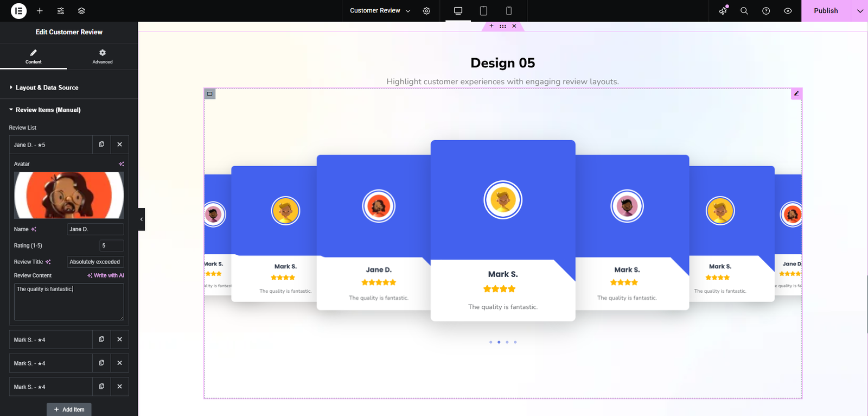868x416 pixels.
Task: Click Write with AI link
Action: [106, 275]
